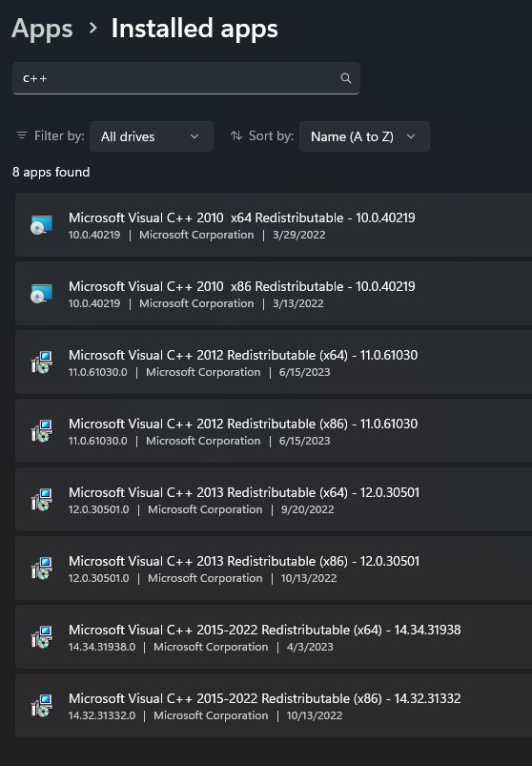Open the 'All drives' filter dropdown

(152, 136)
